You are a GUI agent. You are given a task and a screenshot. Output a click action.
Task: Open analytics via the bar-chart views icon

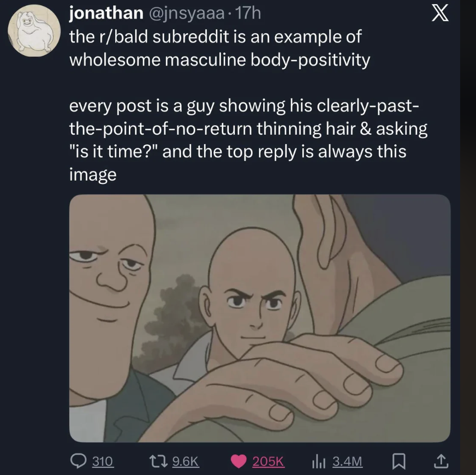[x=318, y=461]
